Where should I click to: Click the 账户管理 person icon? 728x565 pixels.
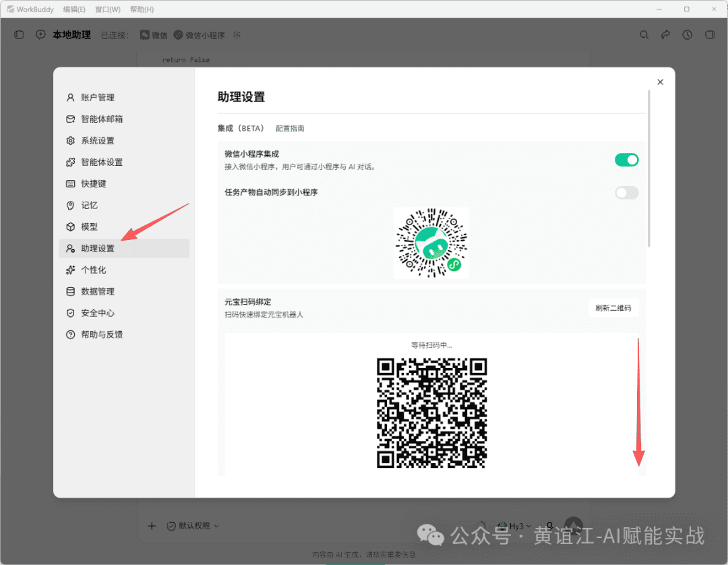(70, 98)
